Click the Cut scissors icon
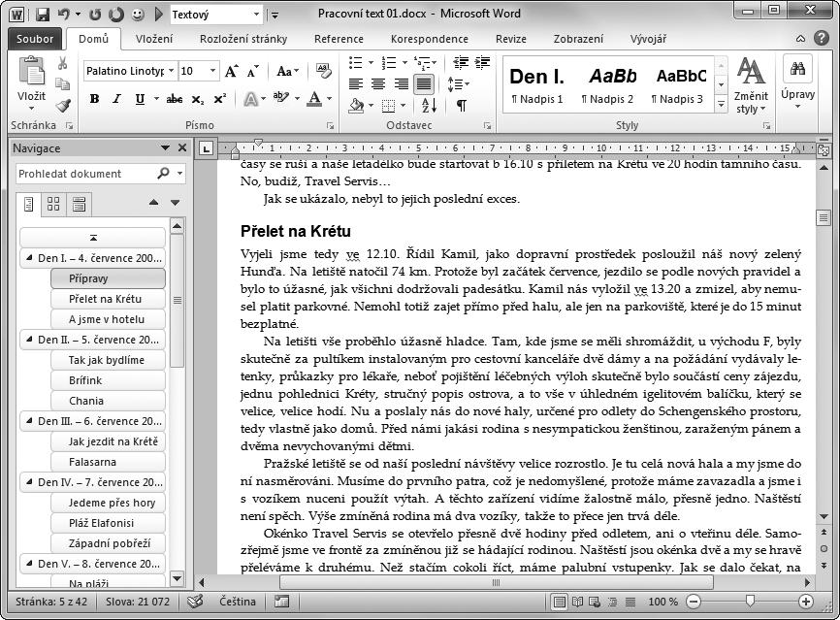This screenshot has height=620, width=840. (x=63, y=63)
